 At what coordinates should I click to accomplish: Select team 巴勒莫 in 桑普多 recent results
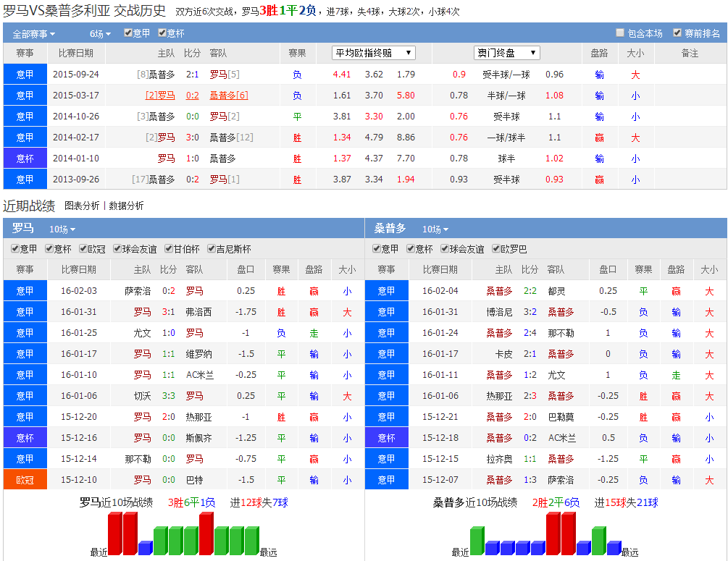(x=561, y=417)
